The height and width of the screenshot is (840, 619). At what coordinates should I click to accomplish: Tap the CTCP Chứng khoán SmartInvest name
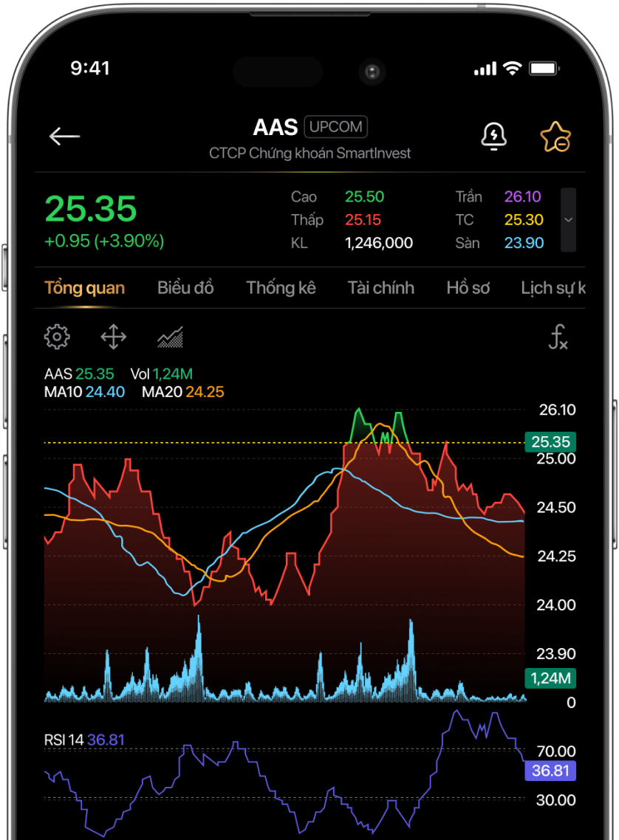(309, 154)
